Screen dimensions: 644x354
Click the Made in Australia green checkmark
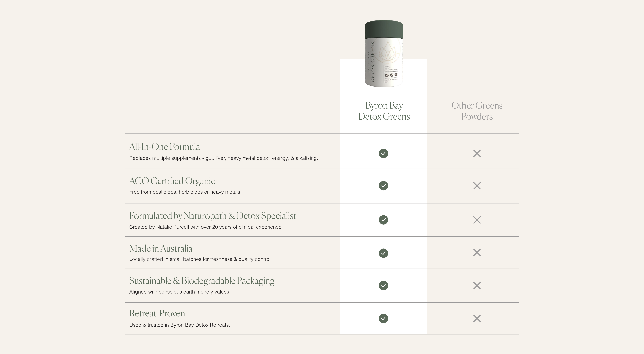pyautogui.click(x=383, y=253)
